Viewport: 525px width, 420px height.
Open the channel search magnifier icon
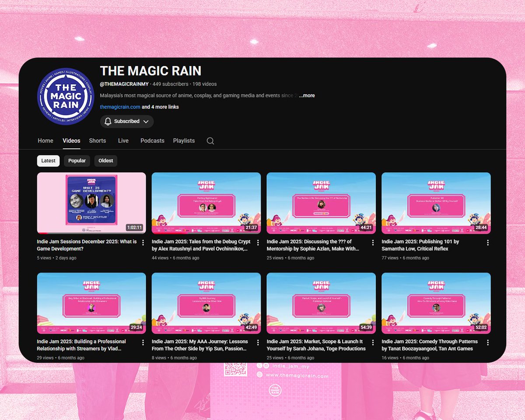[210, 141]
